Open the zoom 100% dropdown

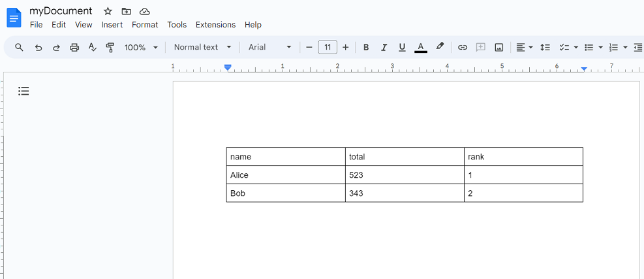click(141, 47)
